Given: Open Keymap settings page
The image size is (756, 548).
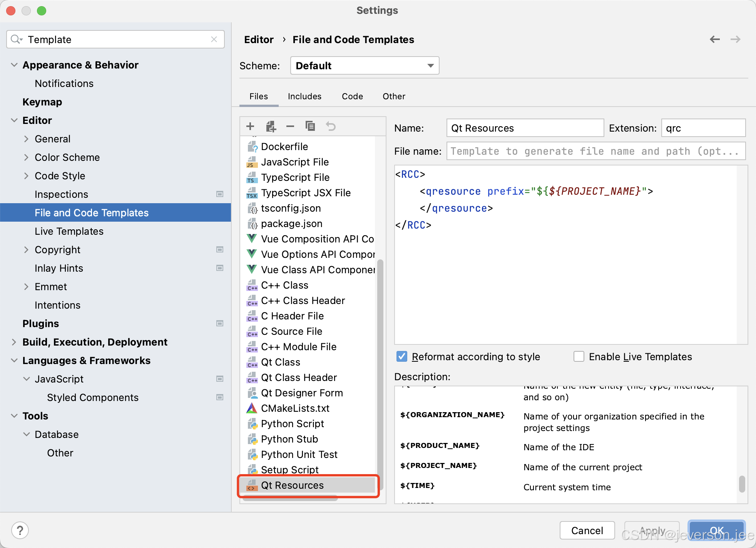Looking at the screenshot, I should pos(42,102).
